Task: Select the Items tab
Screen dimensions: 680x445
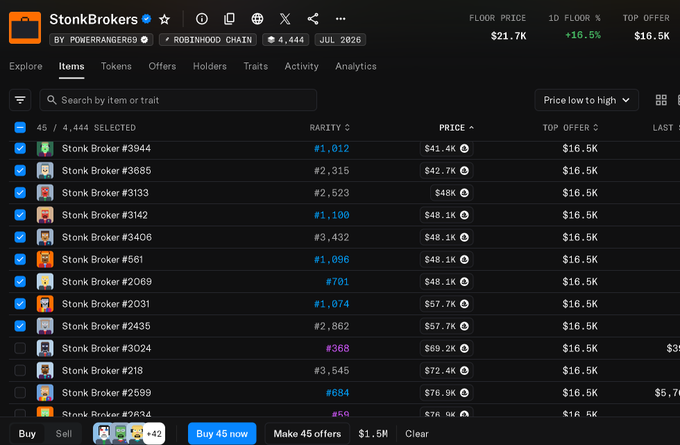Action: [72, 66]
